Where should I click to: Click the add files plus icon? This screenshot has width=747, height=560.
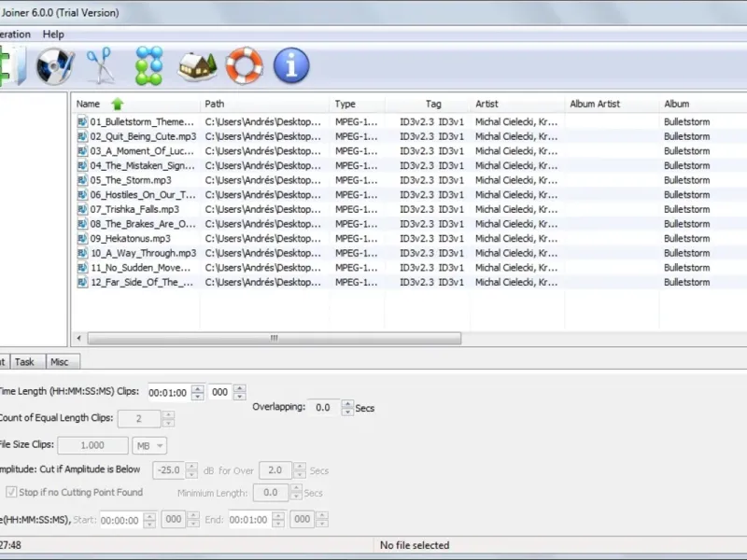tap(12, 65)
